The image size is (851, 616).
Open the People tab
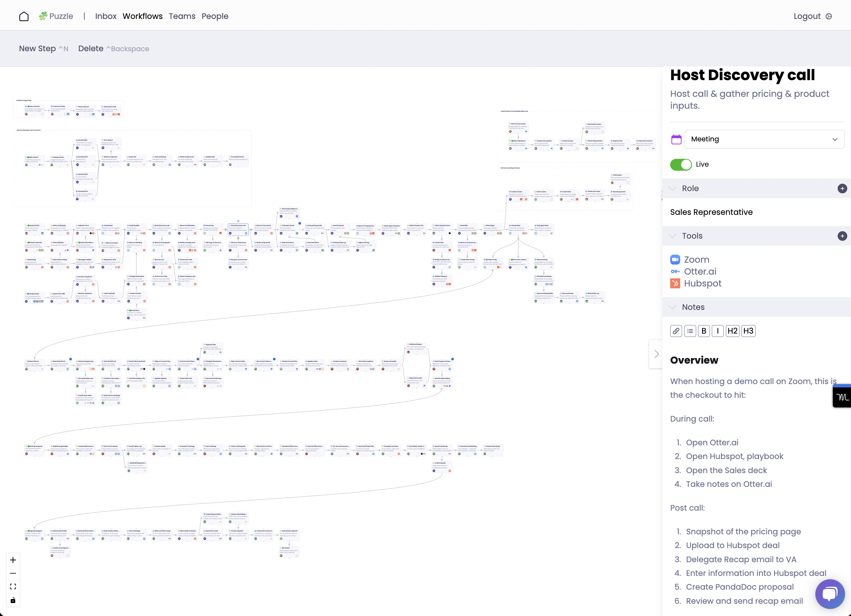click(x=215, y=16)
